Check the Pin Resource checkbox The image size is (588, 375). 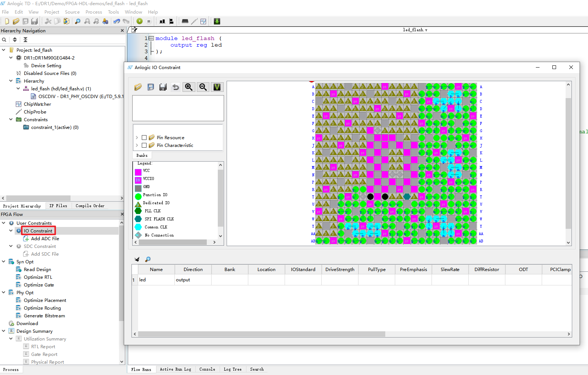144,138
